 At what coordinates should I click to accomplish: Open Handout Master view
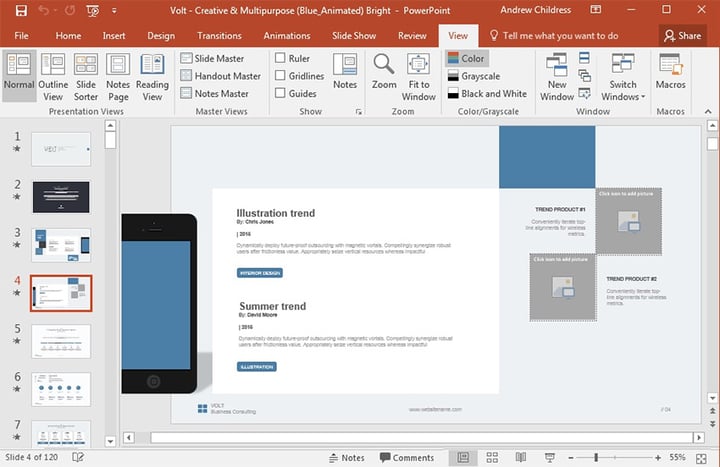[x=221, y=76]
